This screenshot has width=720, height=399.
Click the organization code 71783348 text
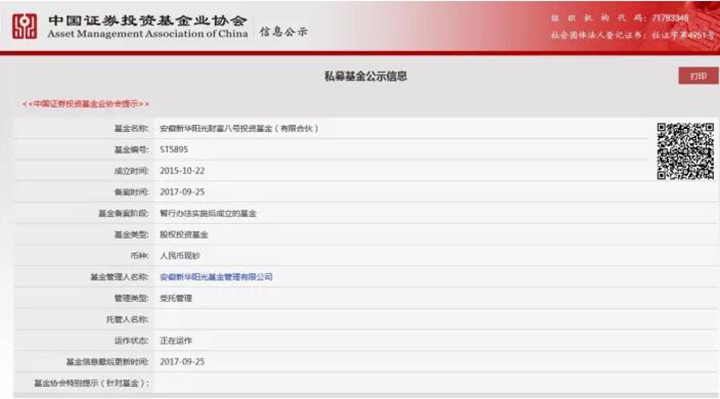pyautogui.click(x=670, y=18)
